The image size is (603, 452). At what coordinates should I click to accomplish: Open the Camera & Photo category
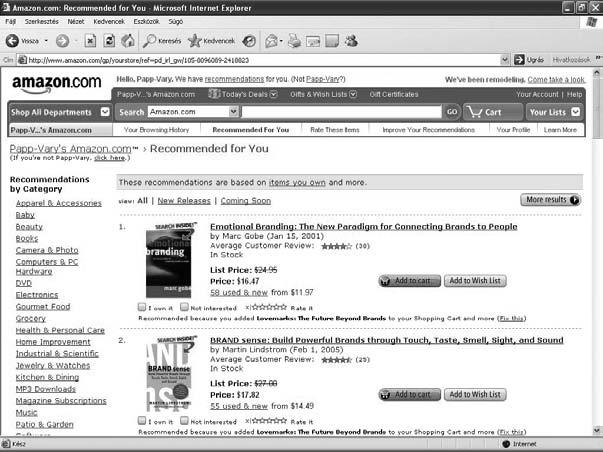pyautogui.click(x=47, y=250)
